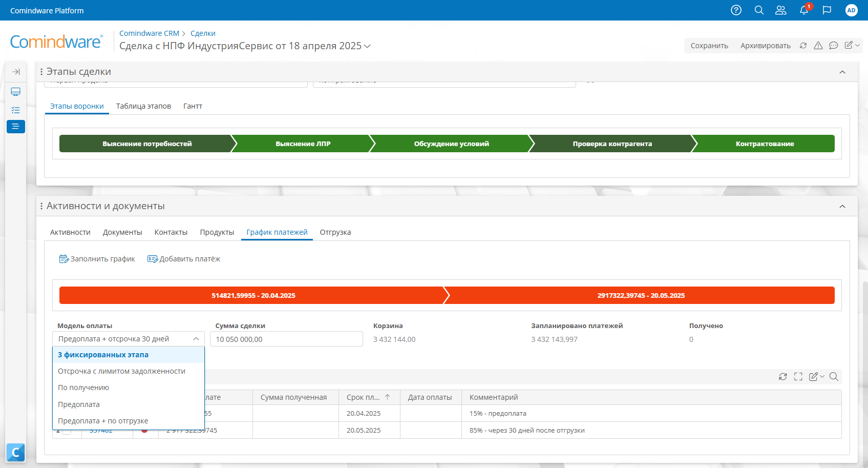Open the users group icon

781,10
